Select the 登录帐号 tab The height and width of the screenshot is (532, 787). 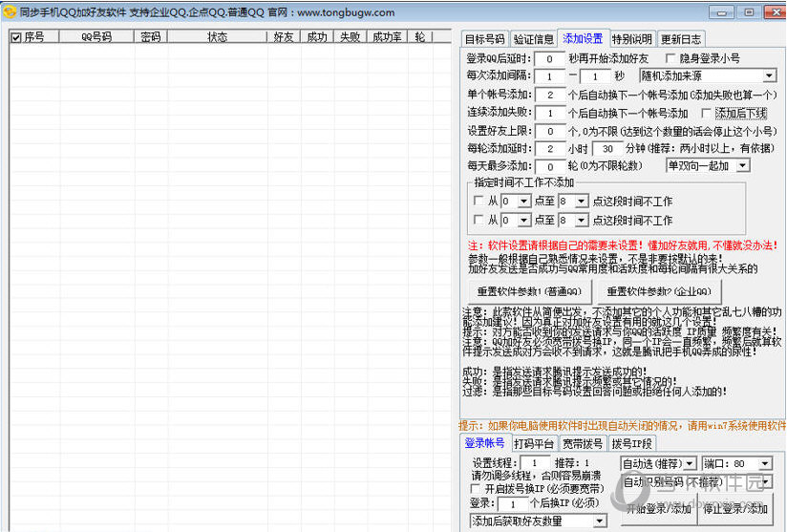coord(485,442)
